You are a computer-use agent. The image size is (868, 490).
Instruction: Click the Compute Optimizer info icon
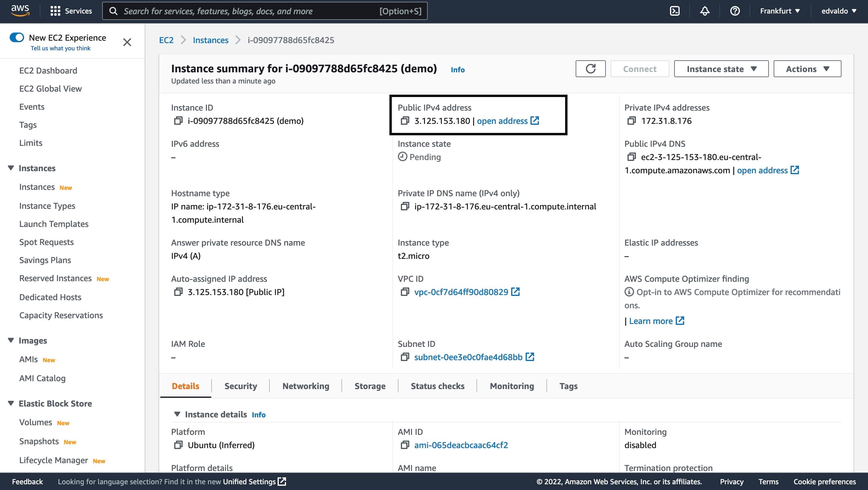pyautogui.click(x=629, y=292)
